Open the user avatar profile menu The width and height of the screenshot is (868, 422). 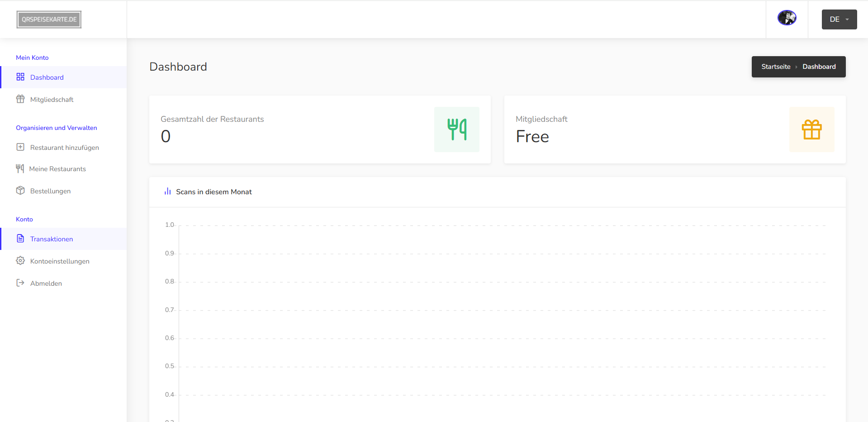[787, 18]
